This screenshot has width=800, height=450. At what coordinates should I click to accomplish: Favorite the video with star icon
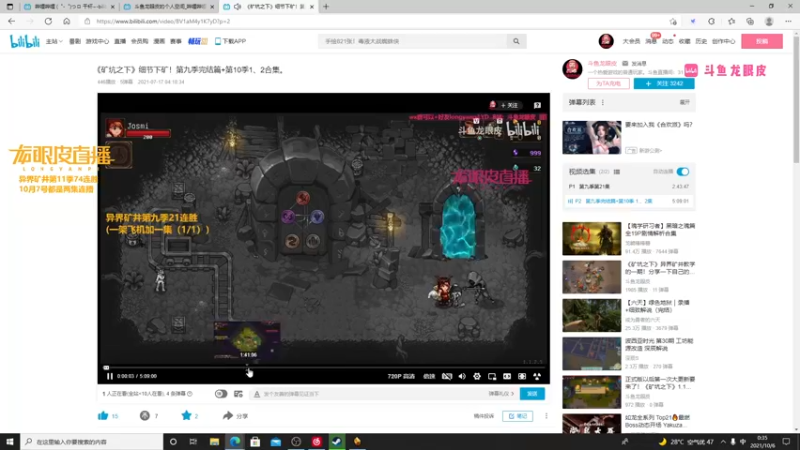pyautogui.click(x=186, y=416)
